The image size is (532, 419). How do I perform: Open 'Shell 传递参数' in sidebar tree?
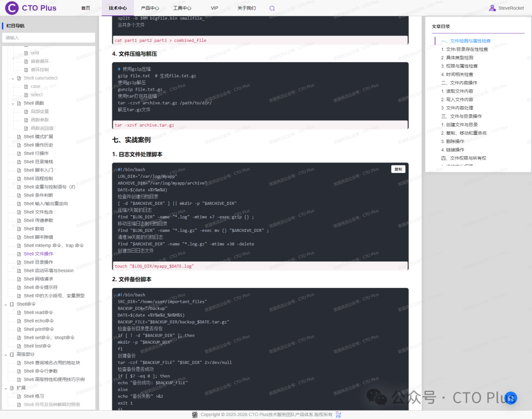[38, 221]
